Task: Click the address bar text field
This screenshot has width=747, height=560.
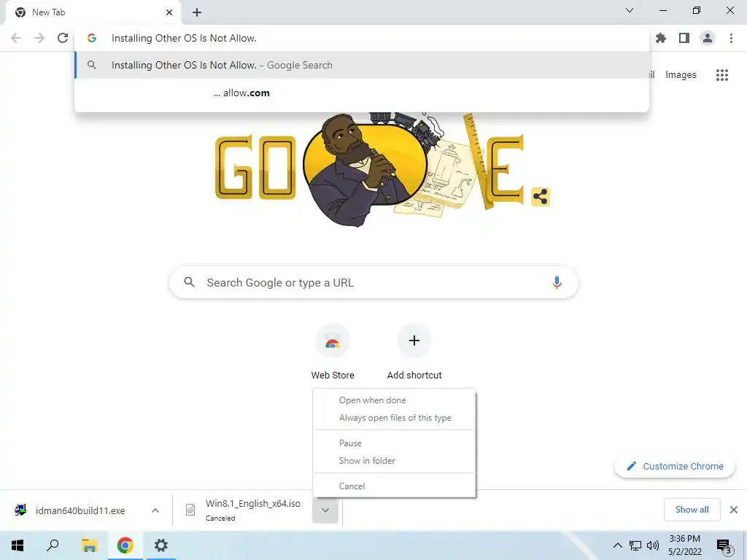Action: pyautogui.click(x=362, y=38)
